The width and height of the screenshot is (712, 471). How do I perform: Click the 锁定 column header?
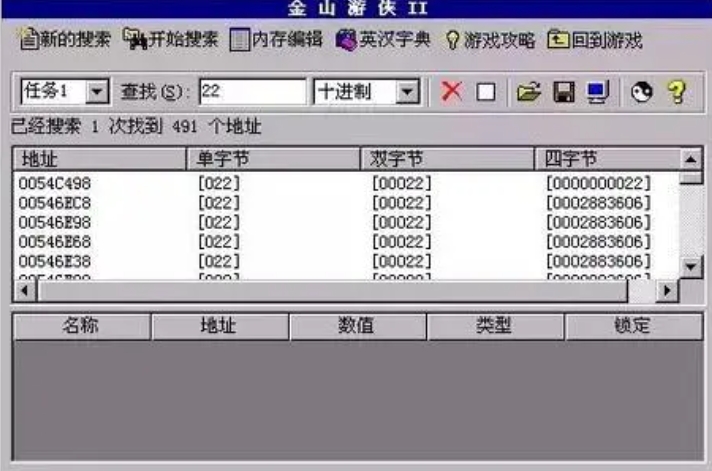click(x=634, y=326)
